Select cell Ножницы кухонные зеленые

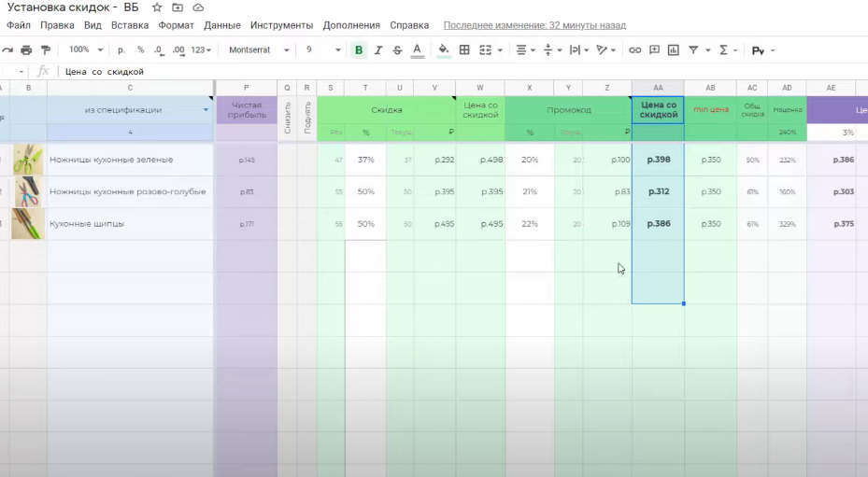click(130, 160)
